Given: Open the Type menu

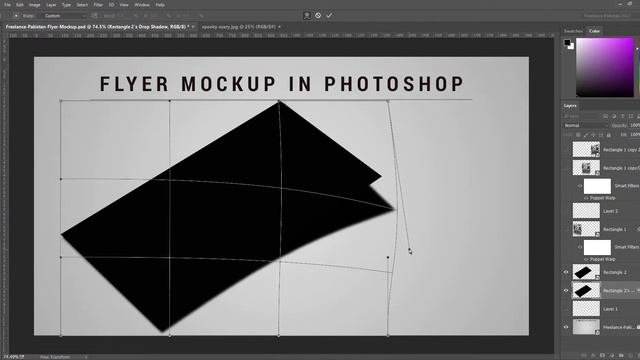Looking at the screenshot, I should [66, 5].
